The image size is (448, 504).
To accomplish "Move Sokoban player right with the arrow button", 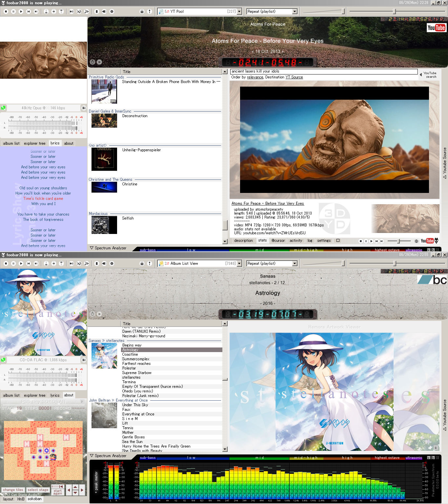I will click(x=82, y=490).
